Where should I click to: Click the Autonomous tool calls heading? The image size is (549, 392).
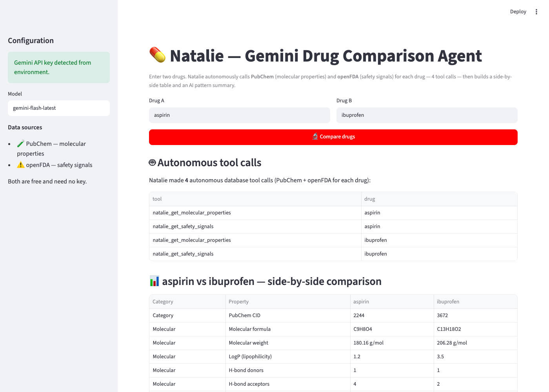coord(209,163)
